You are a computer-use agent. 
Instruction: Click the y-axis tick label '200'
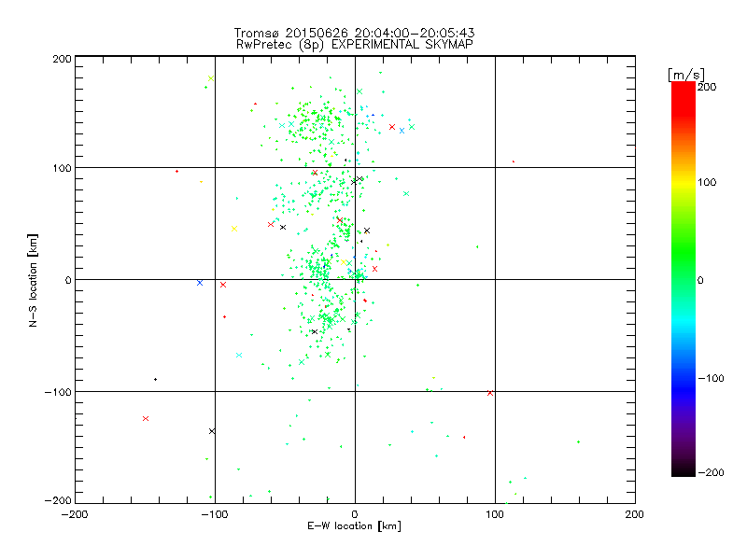pyautogui.click(x=63, y=59)
